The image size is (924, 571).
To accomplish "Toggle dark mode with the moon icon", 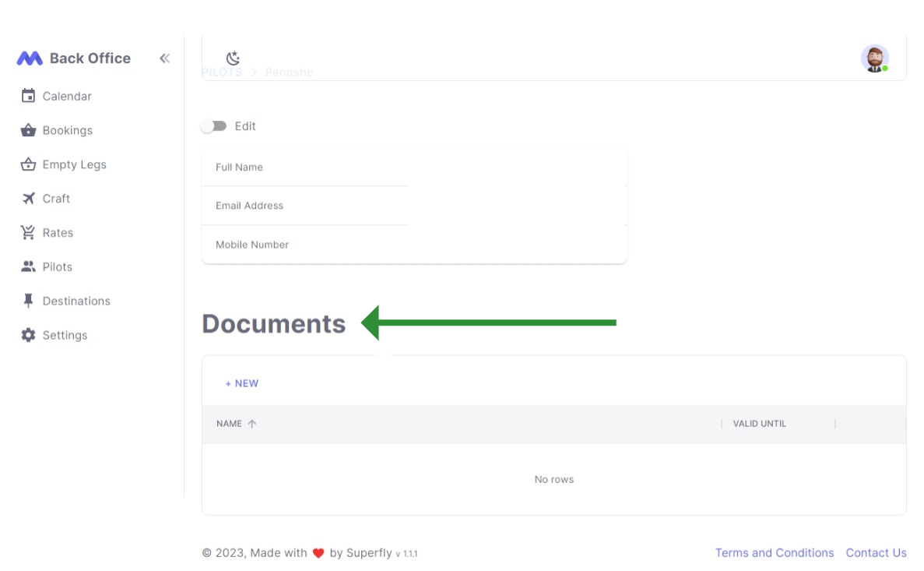I will (231, 58).
